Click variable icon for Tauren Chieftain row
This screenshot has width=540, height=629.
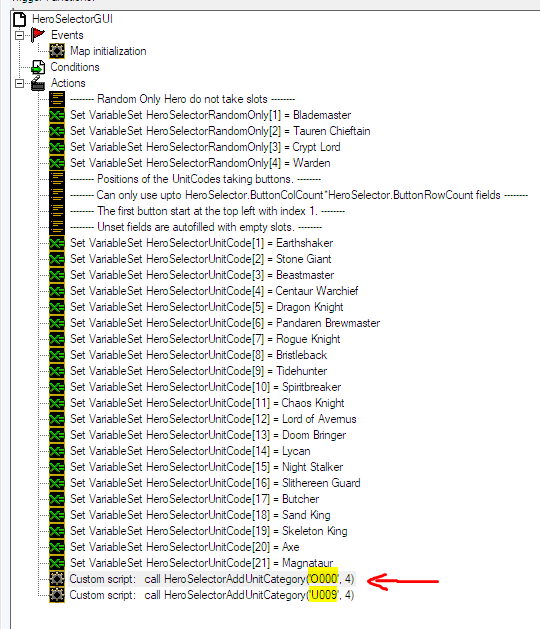click(x=57, y=131)
